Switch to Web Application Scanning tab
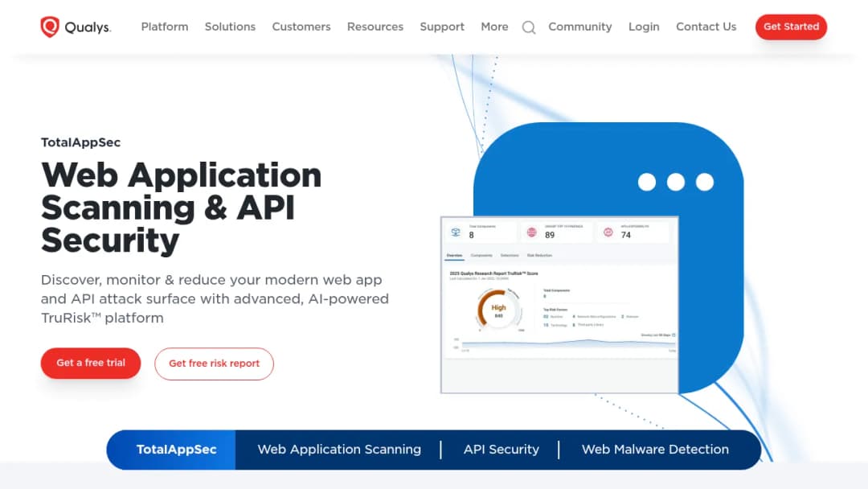Image resolution: width=868 pixels, height=489 pixels. pos(339,450)
